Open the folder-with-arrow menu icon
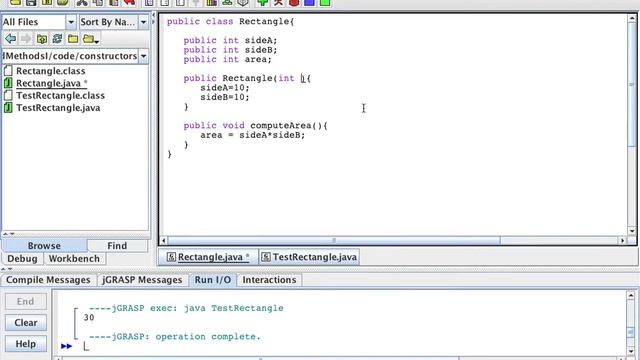Viewport: 640px width, 360px height. [x=90, y=39]
